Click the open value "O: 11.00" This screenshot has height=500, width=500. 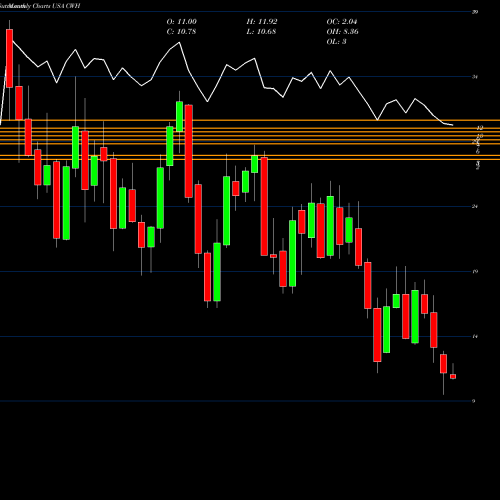182,22
